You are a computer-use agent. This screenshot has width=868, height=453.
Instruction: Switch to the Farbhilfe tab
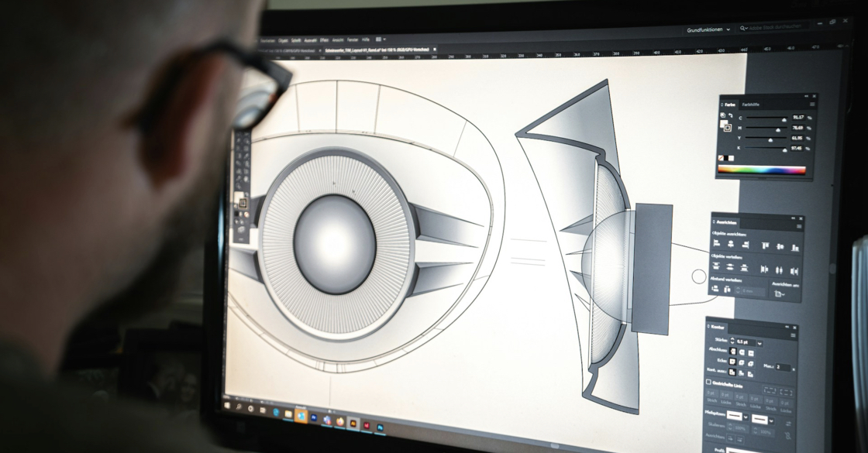point(751,104)
